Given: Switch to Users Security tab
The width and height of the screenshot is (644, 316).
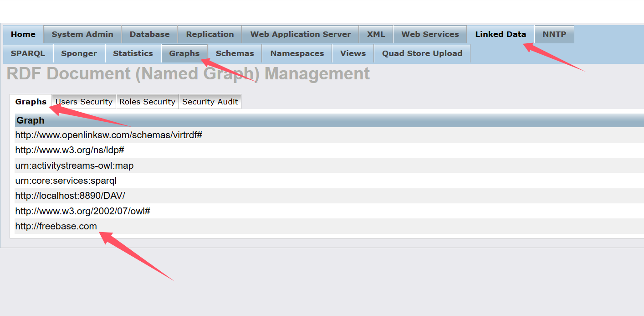Looking at the screenshot, I should [x=84, y=102].
